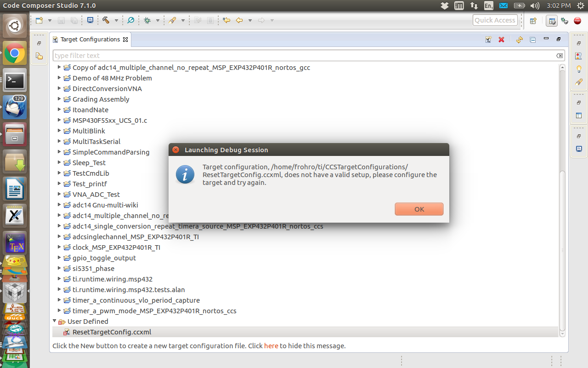Click the 'here' link to hide message
Image resolution: width=588 pixels, height=368 pixels.
[271, 346]
